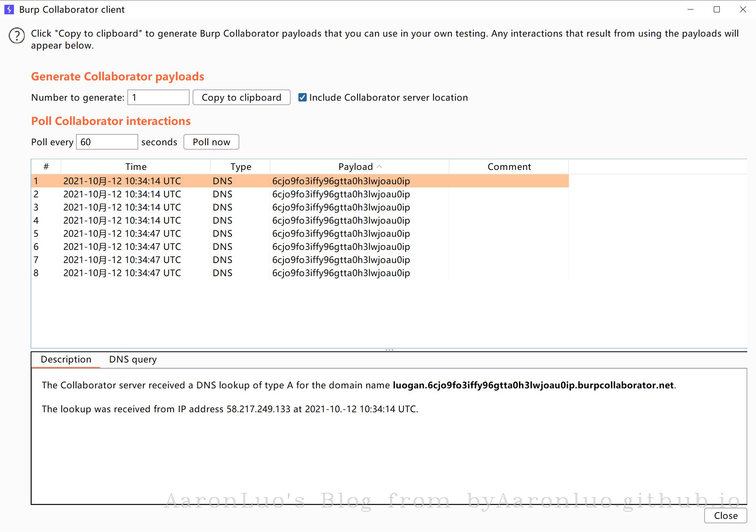Sort interactions by the Time column header
Viewport: 756px width, 532px height.
[136, 167]
